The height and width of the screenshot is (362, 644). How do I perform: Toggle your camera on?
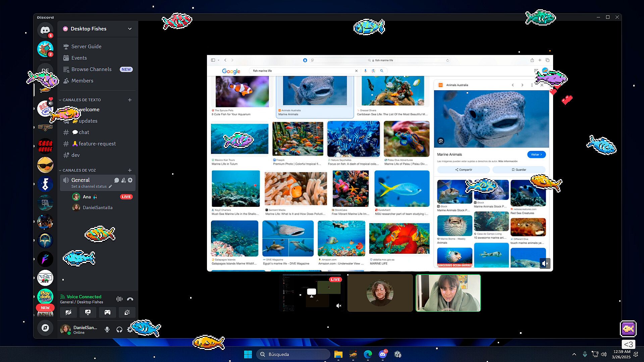(68, 312)
